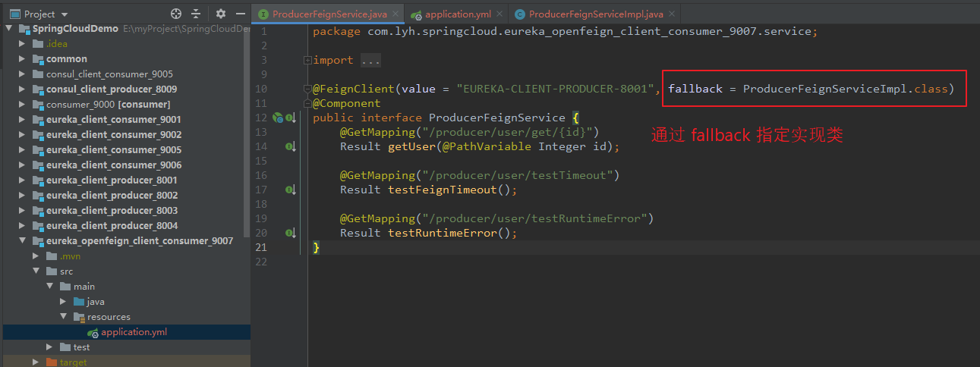Collapse the eureka_openfeign_client_consumer_9007 module
The image size is (980, 367).
click(22, 240)
